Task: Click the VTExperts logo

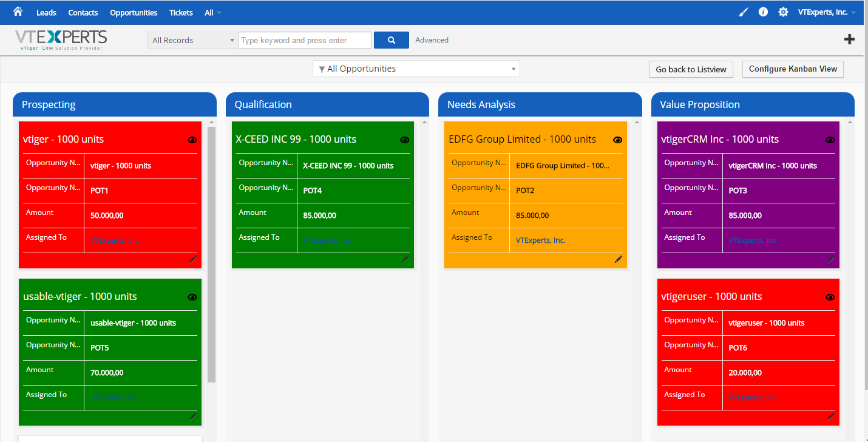Action: (x=61, y=40)
